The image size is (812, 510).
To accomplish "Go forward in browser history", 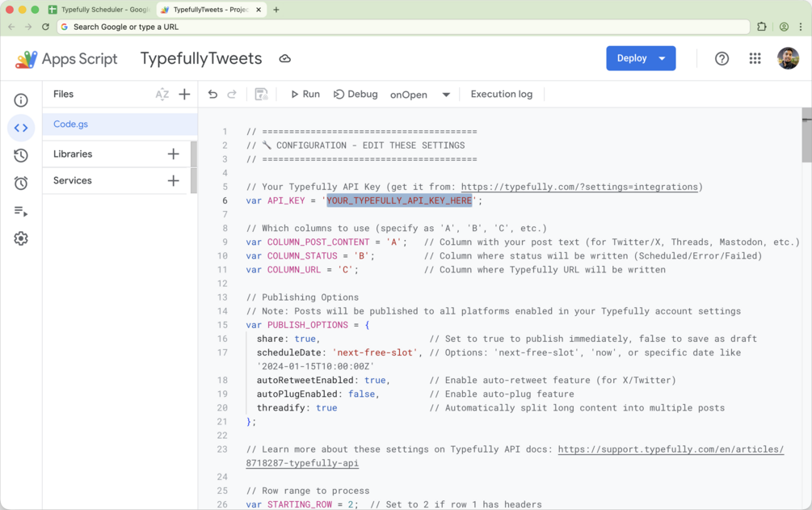I will click(28, 27).
